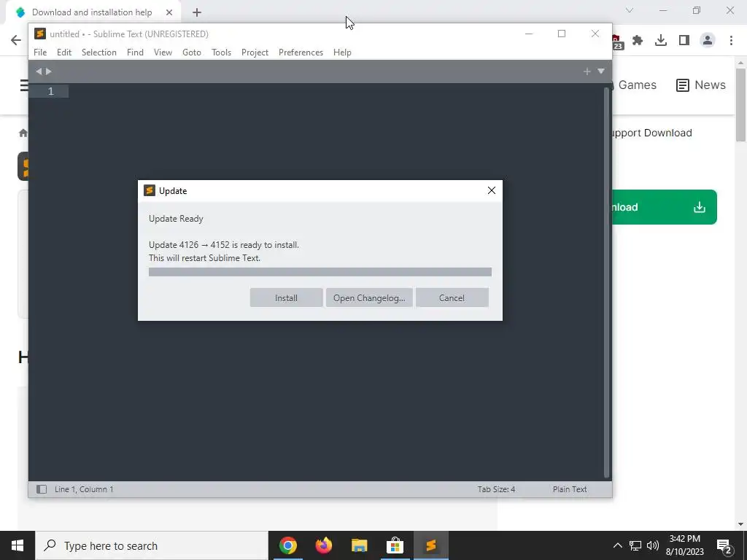Open the View menu
747x560 pixels.
pyautogui.click(x=163, y=52)
